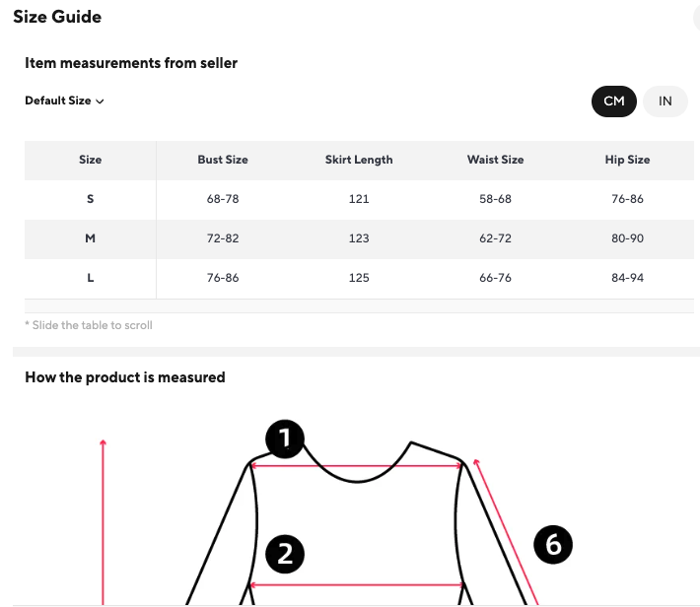This screenshot has height=607, width=700.
Task: Click the sleeve length diagonal arrow
Action: click(x=505, y=527)
